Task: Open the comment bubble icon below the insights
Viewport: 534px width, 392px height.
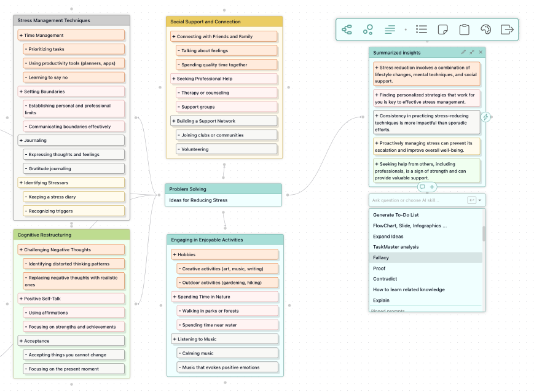Action: [423, 186]
